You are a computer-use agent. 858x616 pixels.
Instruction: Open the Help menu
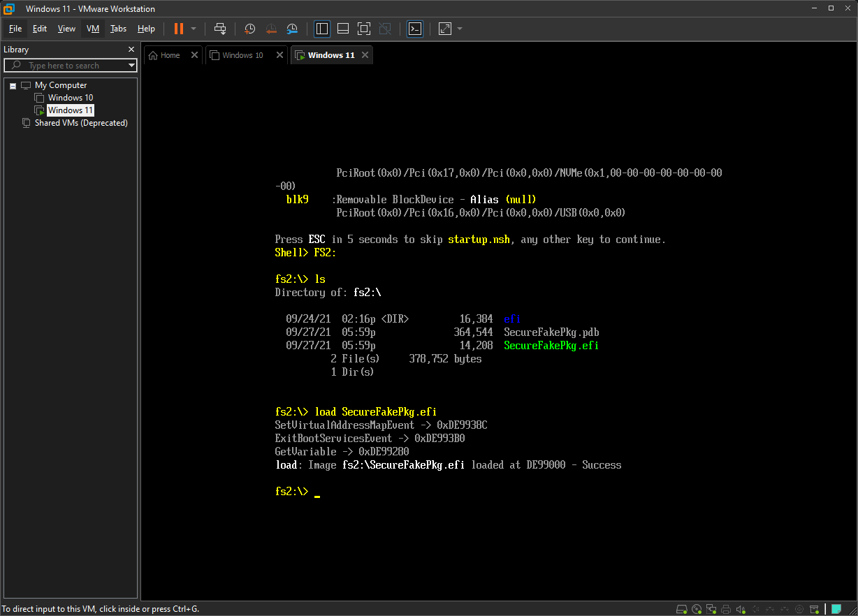click(146, 29)
